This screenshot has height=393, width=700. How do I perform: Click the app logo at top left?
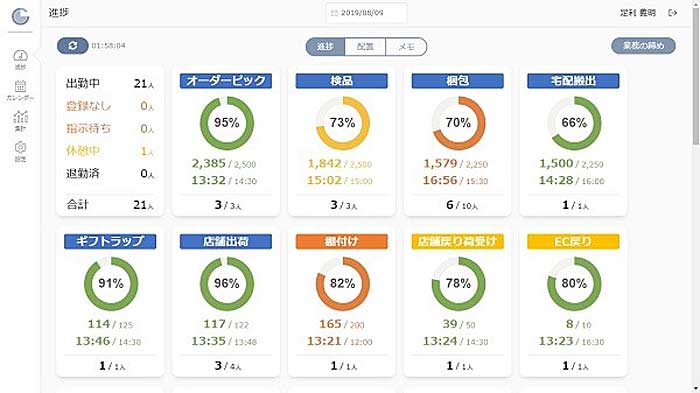click(x=21, y=17)
